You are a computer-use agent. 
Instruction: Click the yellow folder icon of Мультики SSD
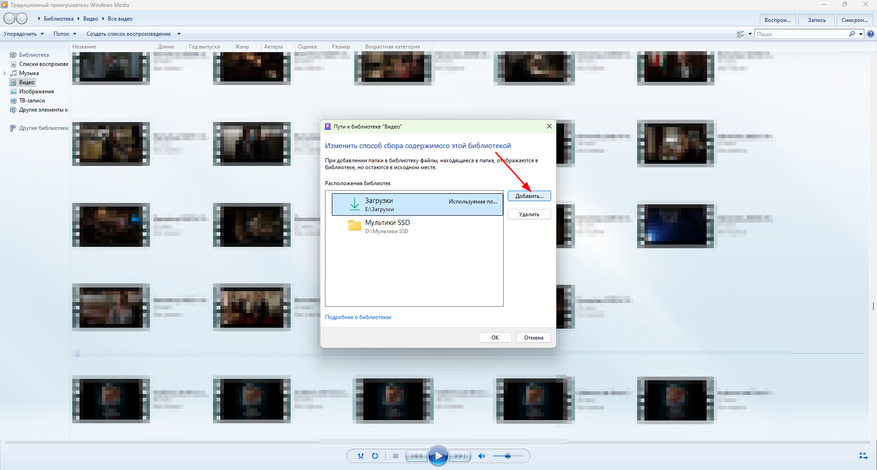pyautogui.click(x=354, y=225)
